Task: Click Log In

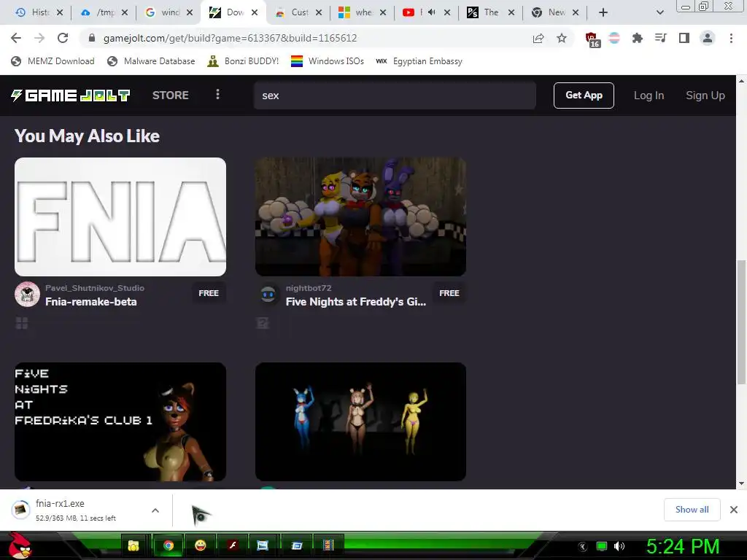Action: tap(649, 96)
